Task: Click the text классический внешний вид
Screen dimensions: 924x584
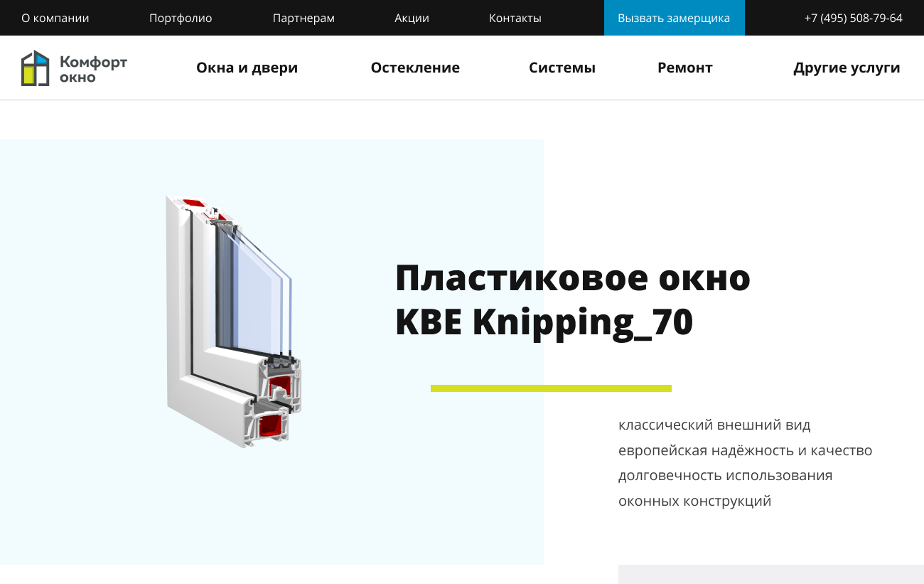Action: click(714, 425)
